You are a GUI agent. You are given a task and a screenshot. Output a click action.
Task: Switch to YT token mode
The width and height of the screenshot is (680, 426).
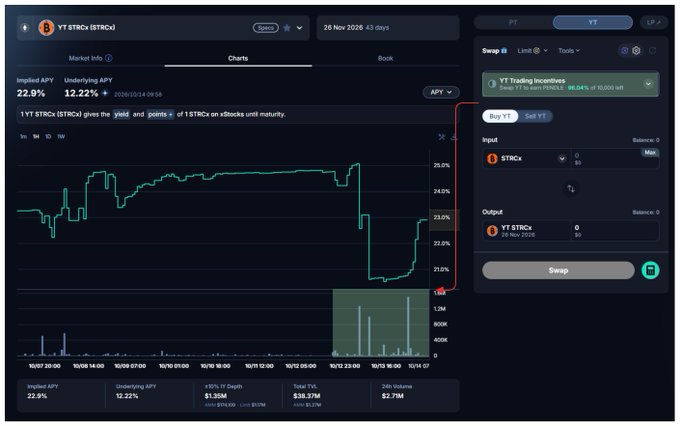click(592, 22)
